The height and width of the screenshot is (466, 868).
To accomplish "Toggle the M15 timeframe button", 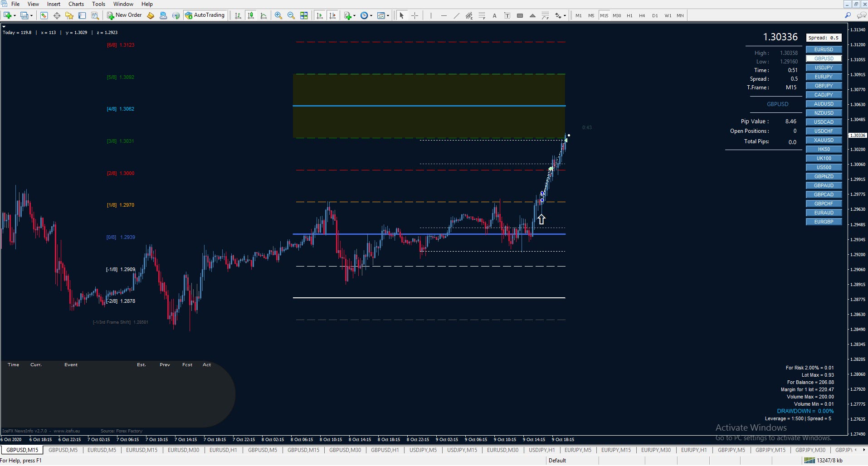I will tap(604, 15).
